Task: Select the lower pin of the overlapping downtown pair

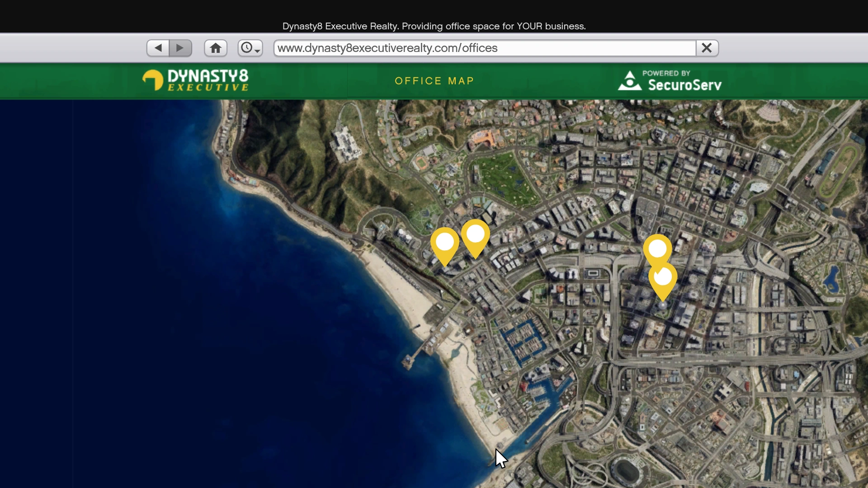Action: [663, 279]
